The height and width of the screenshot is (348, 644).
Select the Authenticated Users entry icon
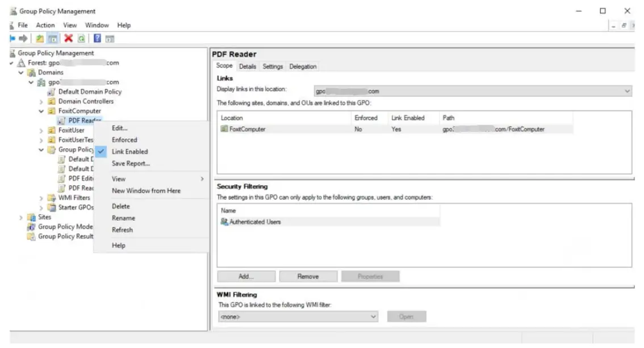tap(226, 221)
